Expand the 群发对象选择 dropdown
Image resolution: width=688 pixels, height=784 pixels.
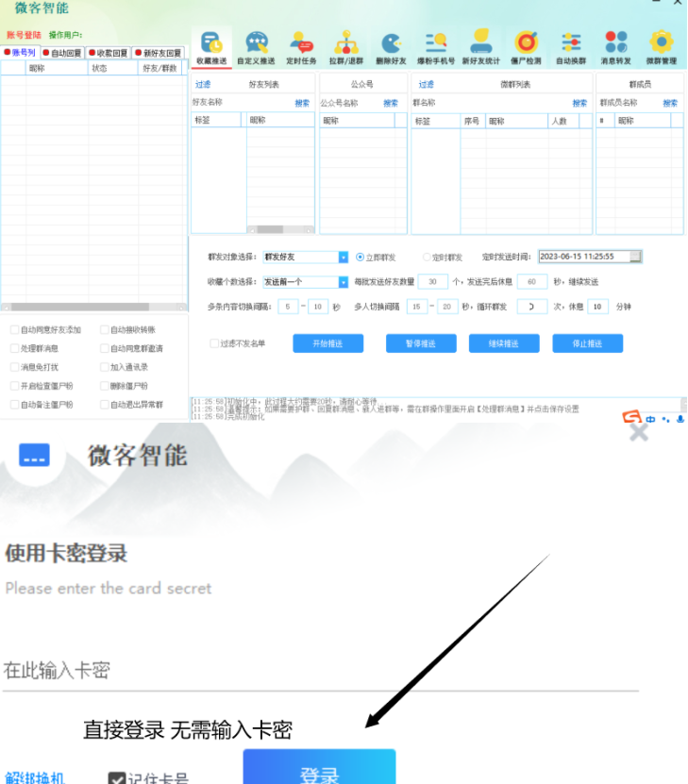(x=344, y=257)
